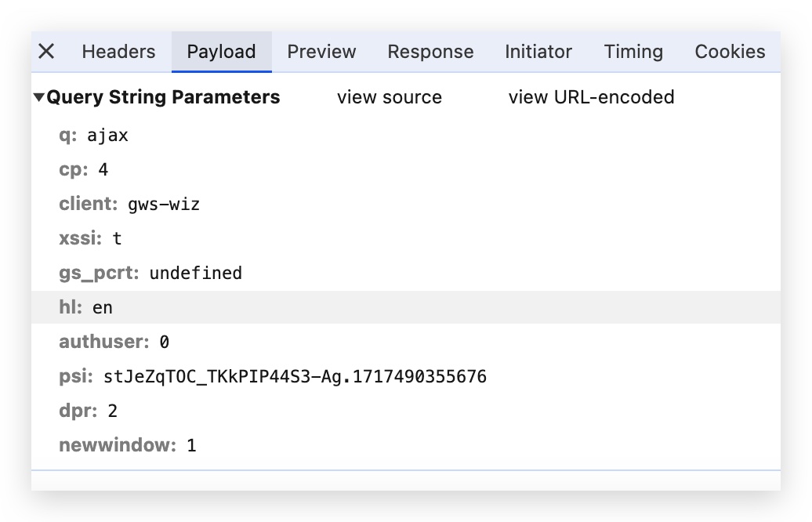Open the Initiator tab
Viewport: 812px width, 522px height.
pos(538,52)
